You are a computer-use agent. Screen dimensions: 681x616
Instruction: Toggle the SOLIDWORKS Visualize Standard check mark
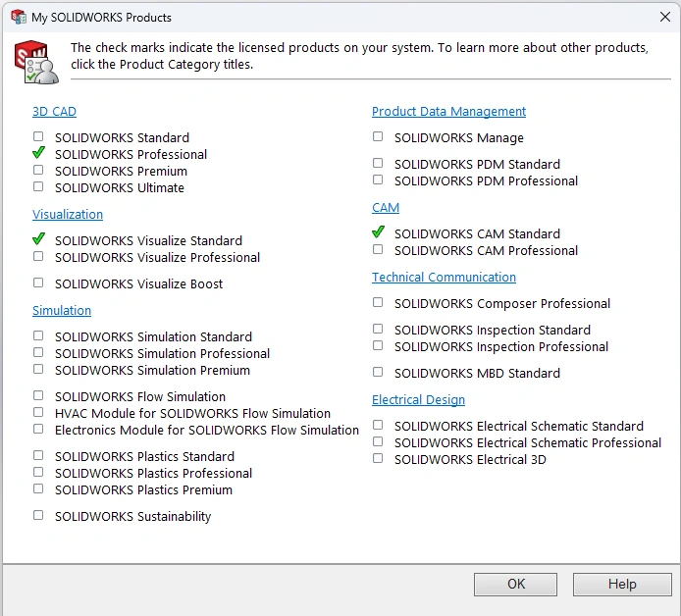38,239
